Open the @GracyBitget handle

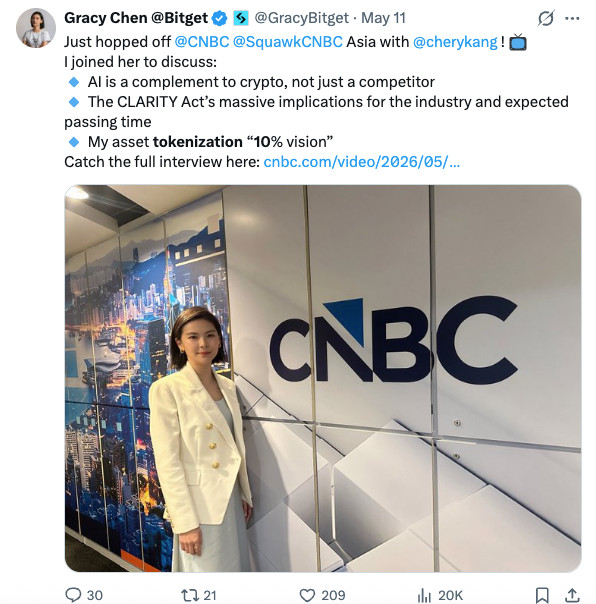click(301, 18)
